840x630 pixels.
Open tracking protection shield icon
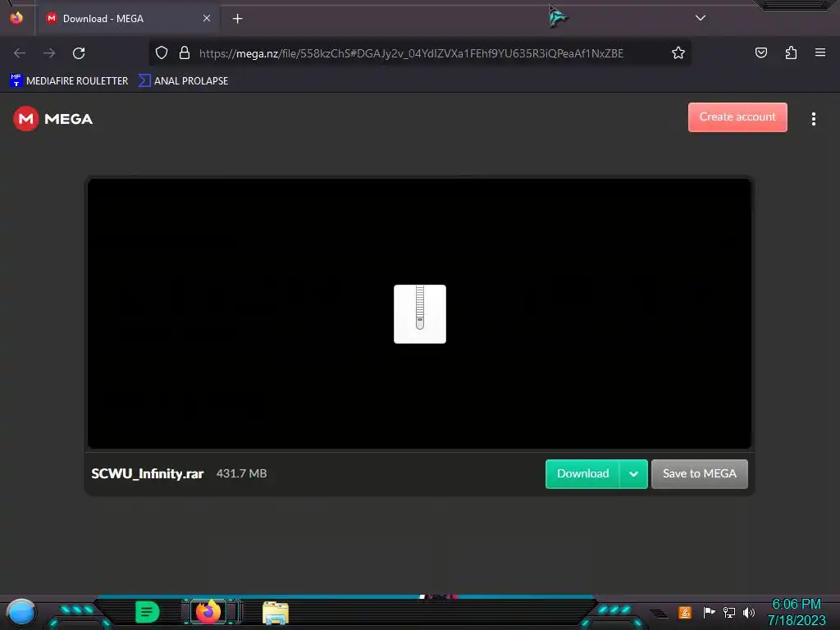(162, 53)
